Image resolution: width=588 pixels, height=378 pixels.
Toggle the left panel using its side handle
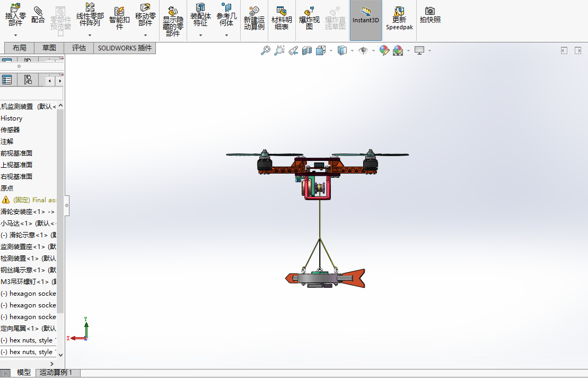(67, 205)
